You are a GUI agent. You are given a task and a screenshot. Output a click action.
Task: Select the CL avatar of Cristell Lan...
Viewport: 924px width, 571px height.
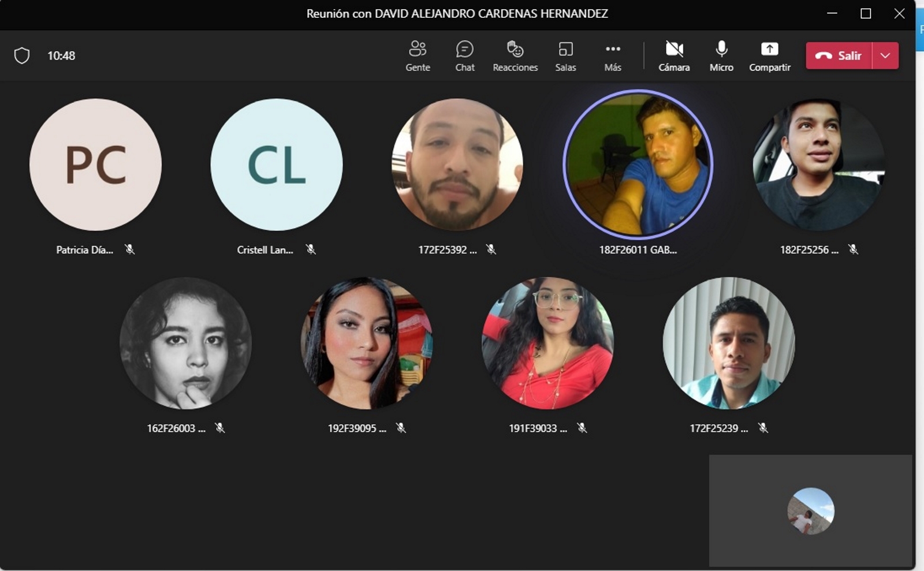(277, 165)
